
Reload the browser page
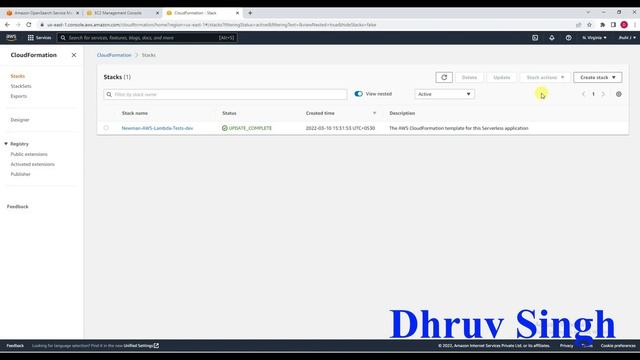point(29,24)
